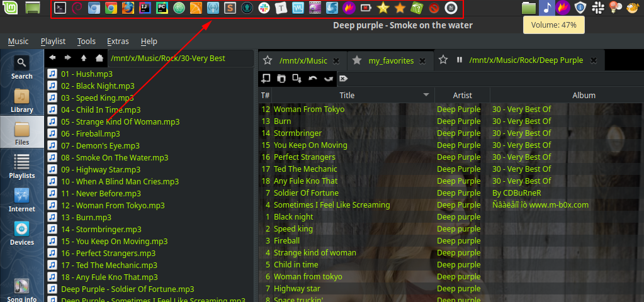Open the Linux Mint start menu

(9, 8)
